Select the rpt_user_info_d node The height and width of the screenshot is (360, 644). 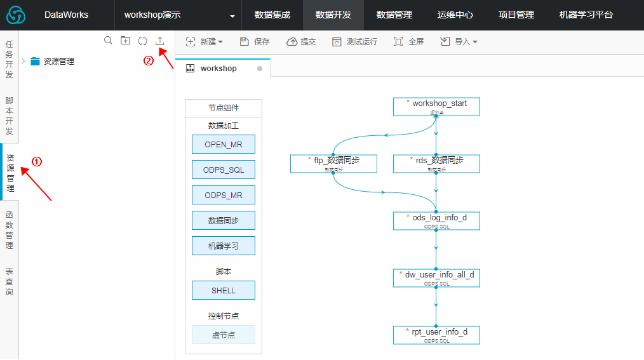436,335
